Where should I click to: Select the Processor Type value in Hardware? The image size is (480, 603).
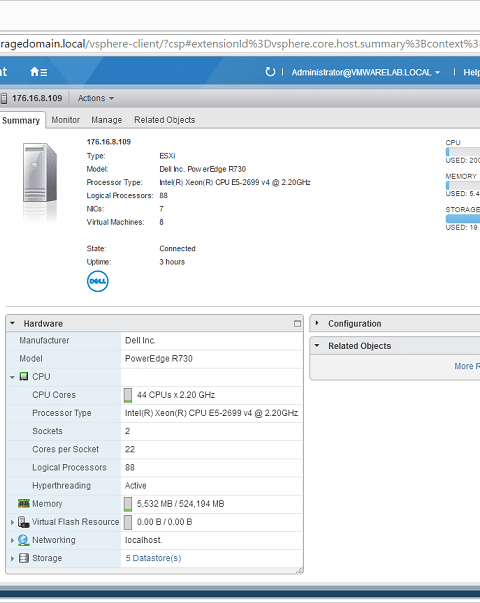point(211,413)
